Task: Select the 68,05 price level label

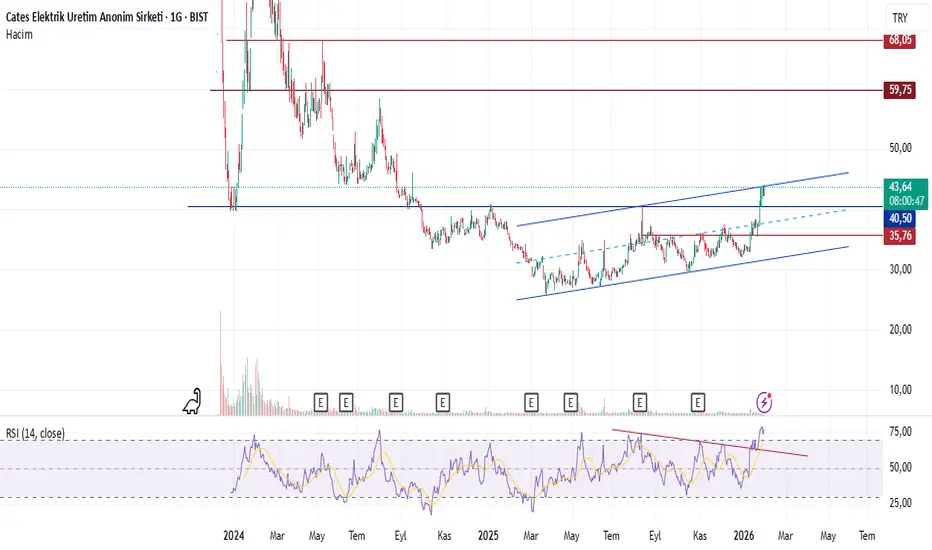Action: click(x=899, y=40)
